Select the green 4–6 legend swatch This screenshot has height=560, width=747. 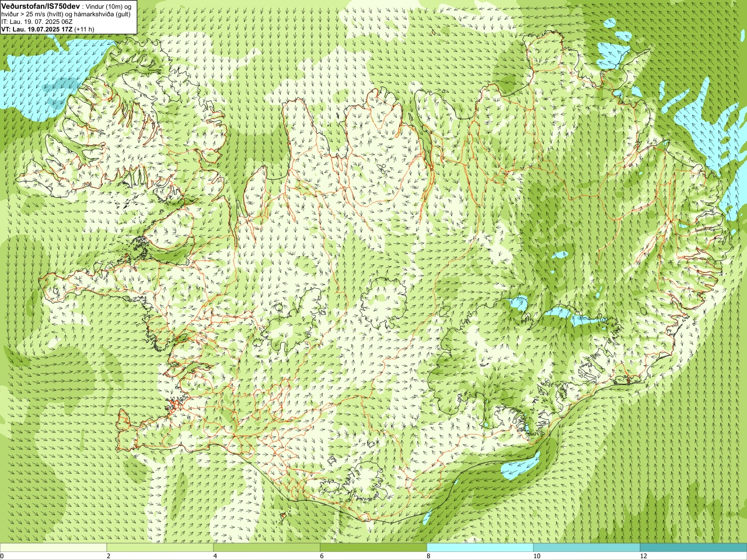pyautogui.click(x=267, y=548)
